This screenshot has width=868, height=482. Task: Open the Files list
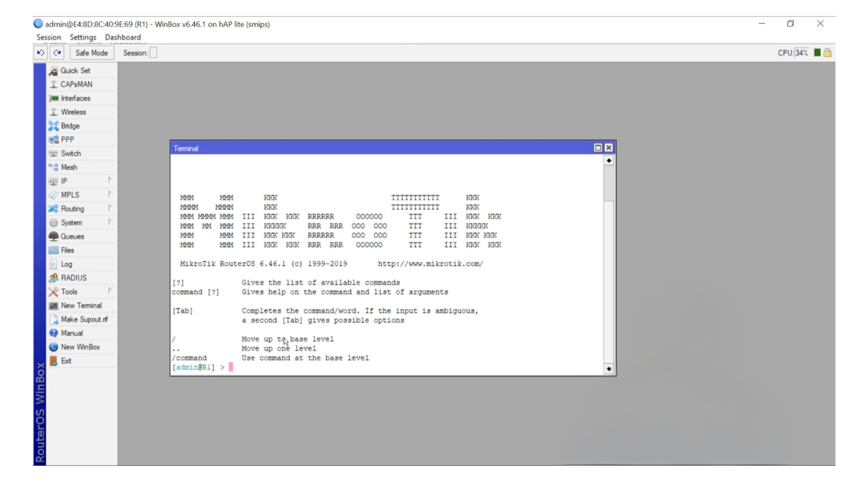[67, 250]
